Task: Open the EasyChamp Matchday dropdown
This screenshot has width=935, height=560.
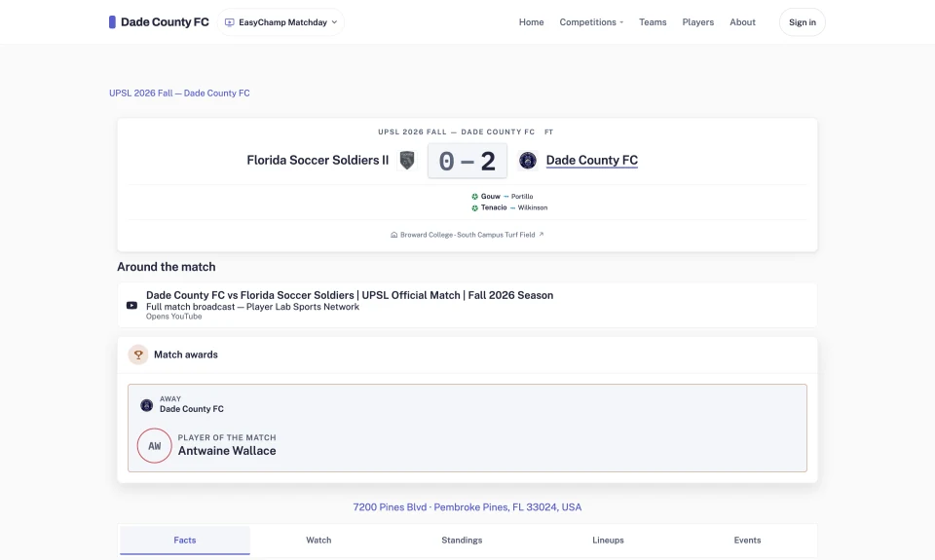Action: 280,22
